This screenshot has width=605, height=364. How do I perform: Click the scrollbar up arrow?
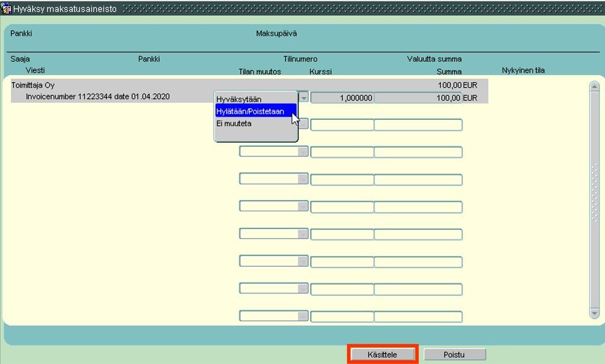point(594,86)
